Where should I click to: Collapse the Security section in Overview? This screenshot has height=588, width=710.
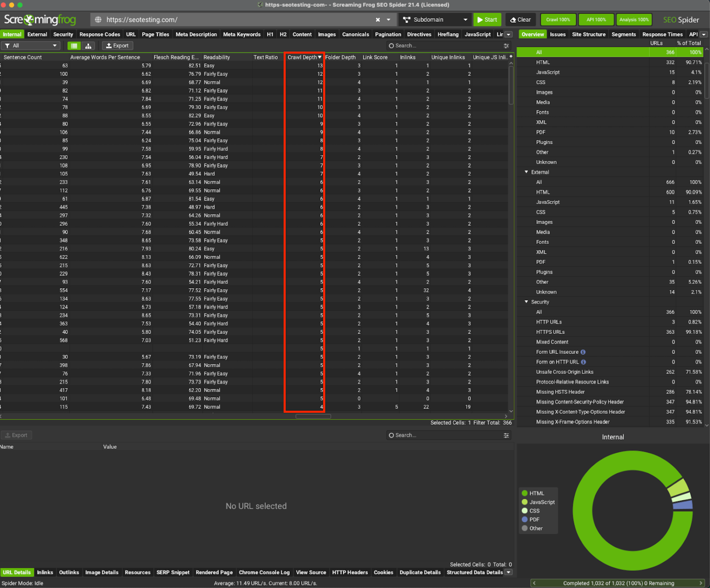click(526, 302)
